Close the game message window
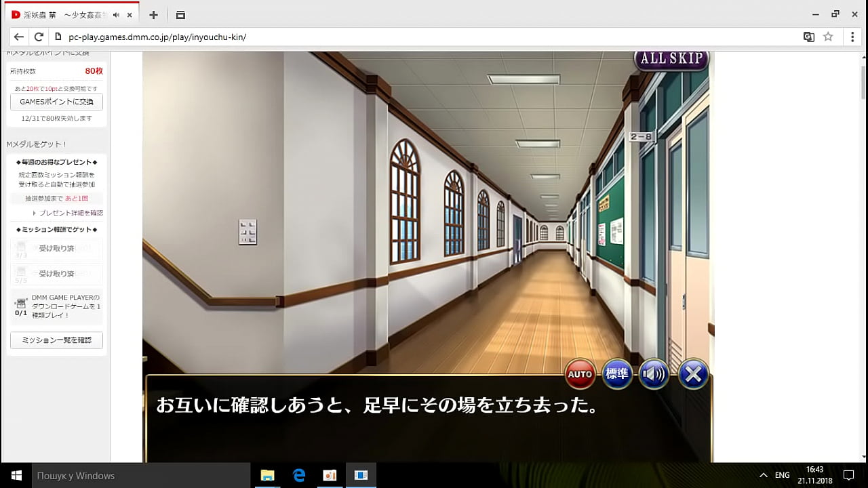This screenshot has height=488, width=868. point(692,373)
